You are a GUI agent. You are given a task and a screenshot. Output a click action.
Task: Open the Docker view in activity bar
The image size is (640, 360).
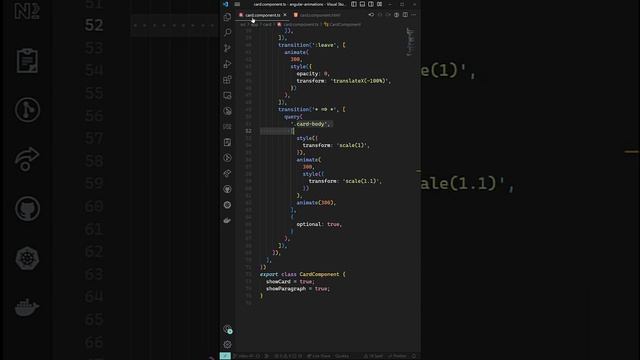pyautogui.click(x=227, y=220)
